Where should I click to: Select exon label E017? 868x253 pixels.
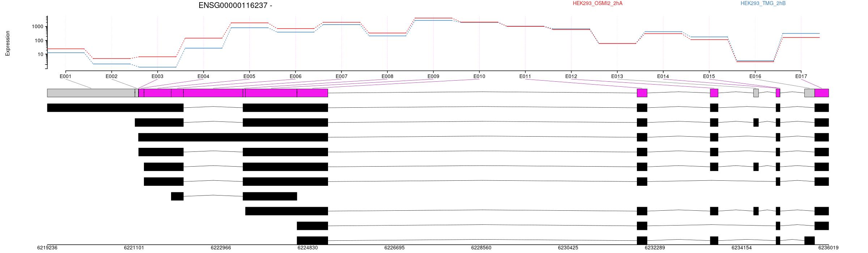(801, 76)
